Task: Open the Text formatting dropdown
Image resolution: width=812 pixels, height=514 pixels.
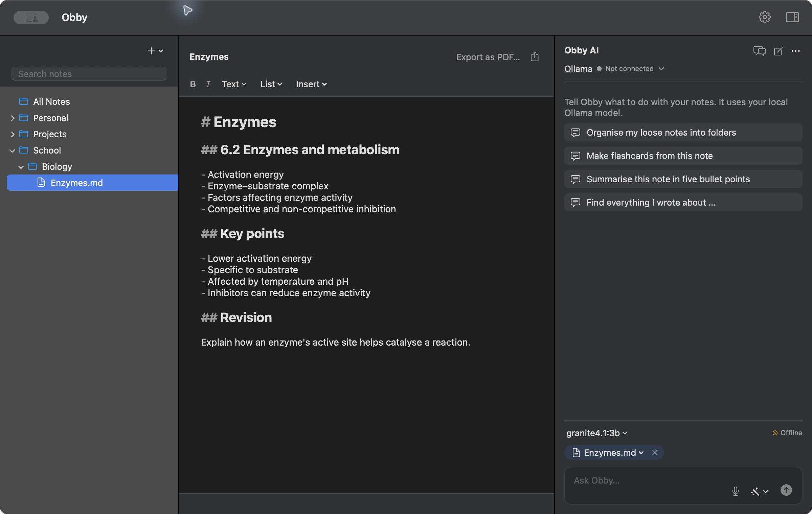Action: 234,84
